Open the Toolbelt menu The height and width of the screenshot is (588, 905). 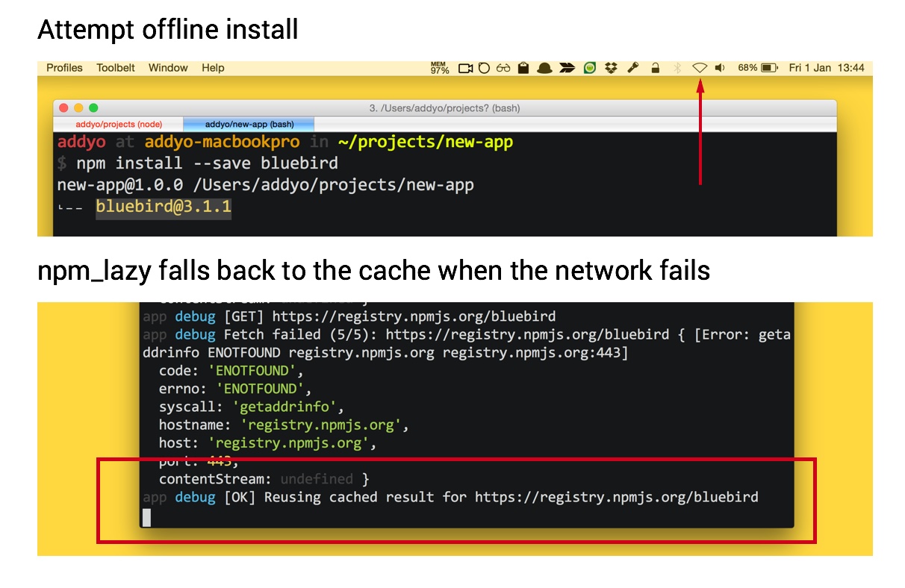click(116, 68)
